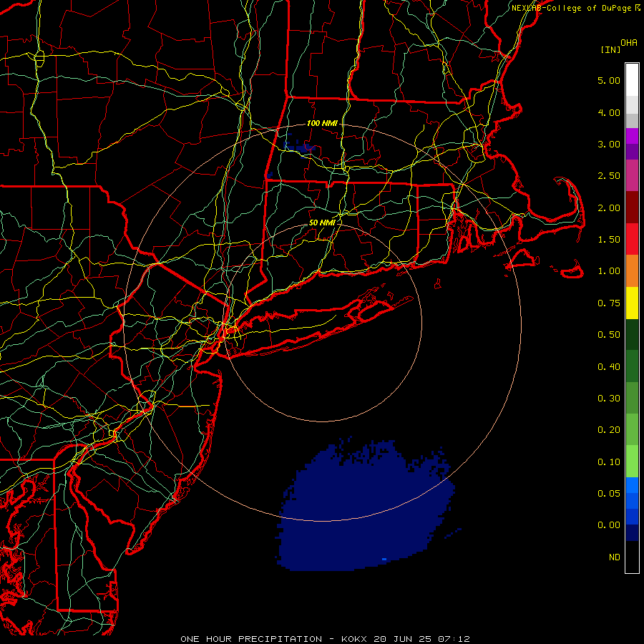Select the light blue swatch at 0.05
This screenshot has width=644, height=644.
(632, 485)
